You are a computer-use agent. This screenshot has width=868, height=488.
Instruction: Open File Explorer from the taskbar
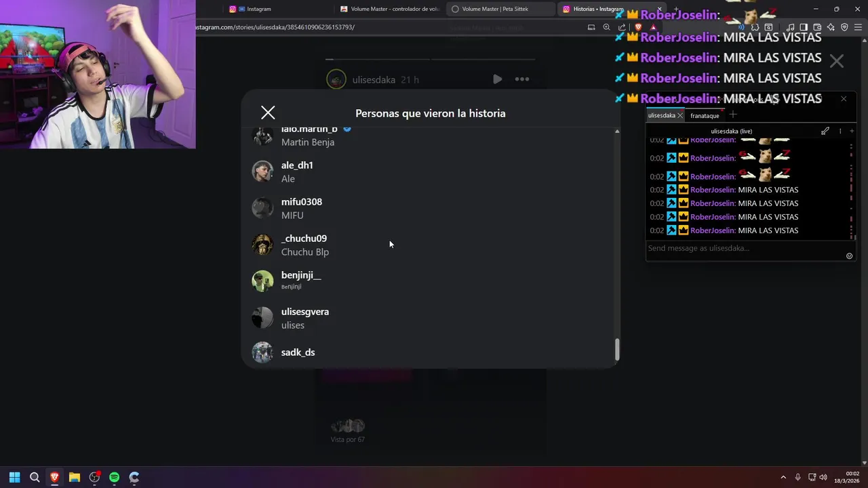point(75,477)
